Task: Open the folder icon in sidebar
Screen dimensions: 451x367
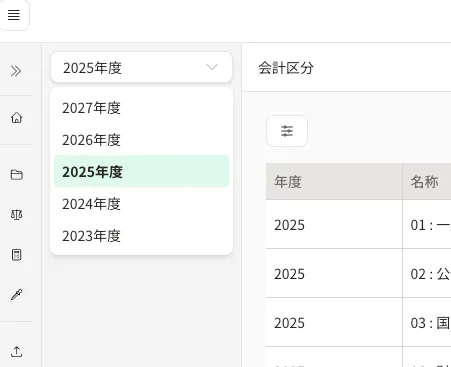Action: point(17,175)
